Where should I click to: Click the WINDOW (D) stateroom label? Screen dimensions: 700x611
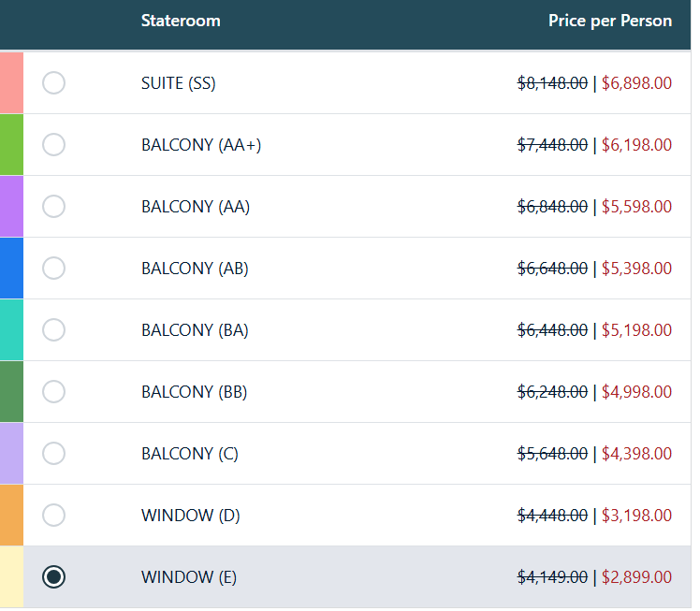tap(191, 516)
